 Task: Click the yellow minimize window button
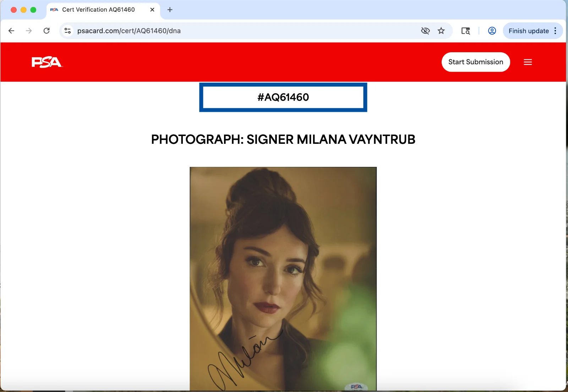(23, 10)
